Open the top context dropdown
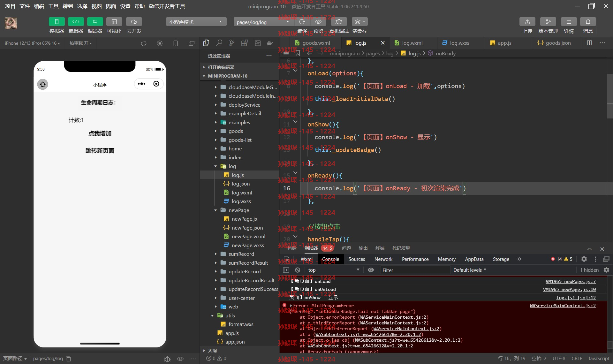 click(334, 270)
